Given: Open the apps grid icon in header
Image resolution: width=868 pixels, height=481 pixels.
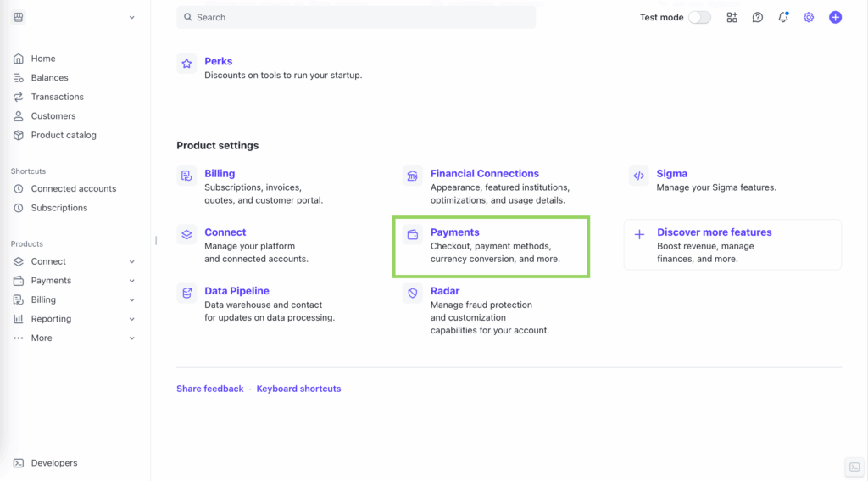Looking at the screenshot, I should [x=732, y=17].
